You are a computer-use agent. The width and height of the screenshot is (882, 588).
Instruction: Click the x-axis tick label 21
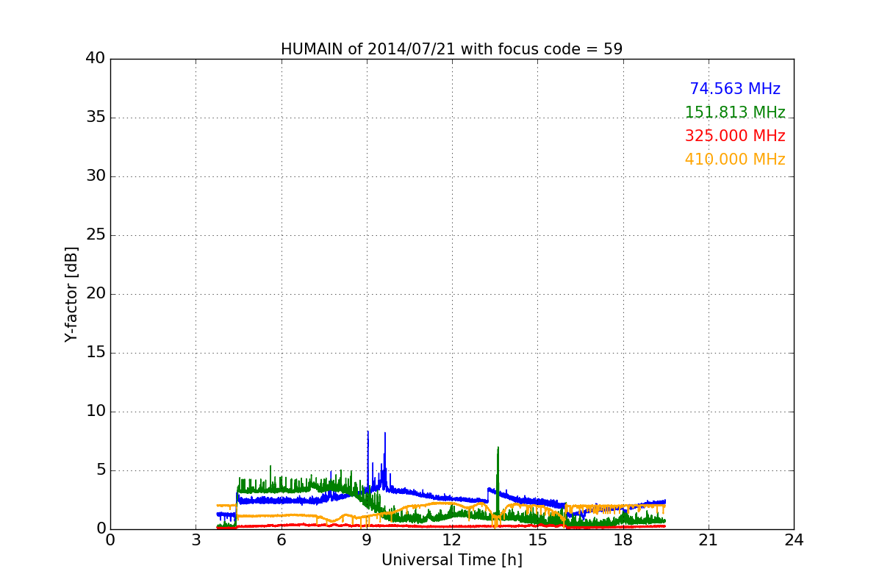(709, 540)
